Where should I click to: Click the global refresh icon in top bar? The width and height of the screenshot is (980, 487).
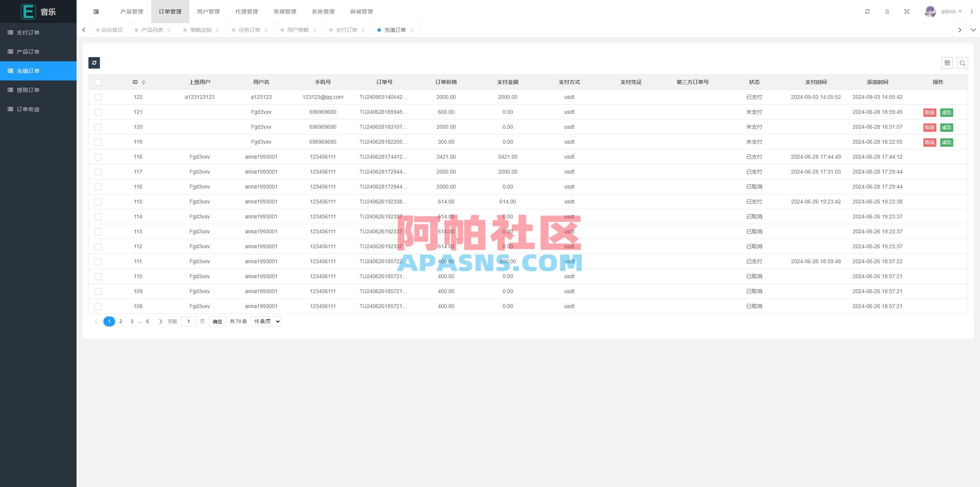(867, 11)
